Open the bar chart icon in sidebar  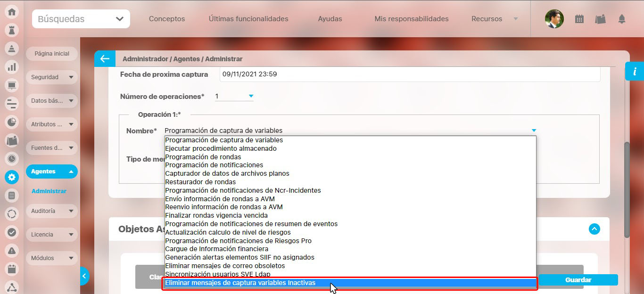(x=12, y=67)
